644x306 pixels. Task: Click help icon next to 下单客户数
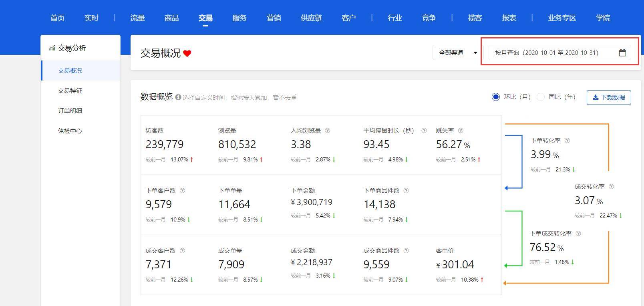(x=182, y=191)
